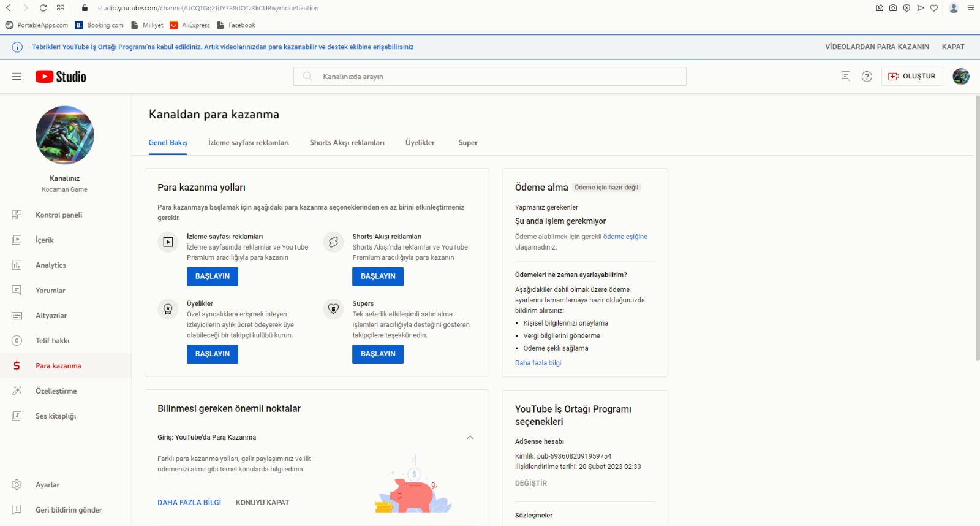Click BAŞLAYIN under İzleme sayfası reklamları

pyautogui.click(x=213, y=276)
